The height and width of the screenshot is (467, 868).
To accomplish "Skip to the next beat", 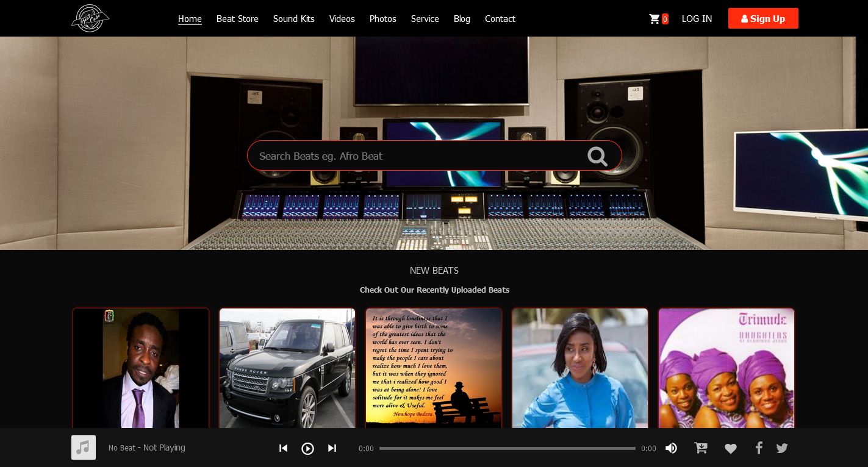I will [x=332, y=448].
